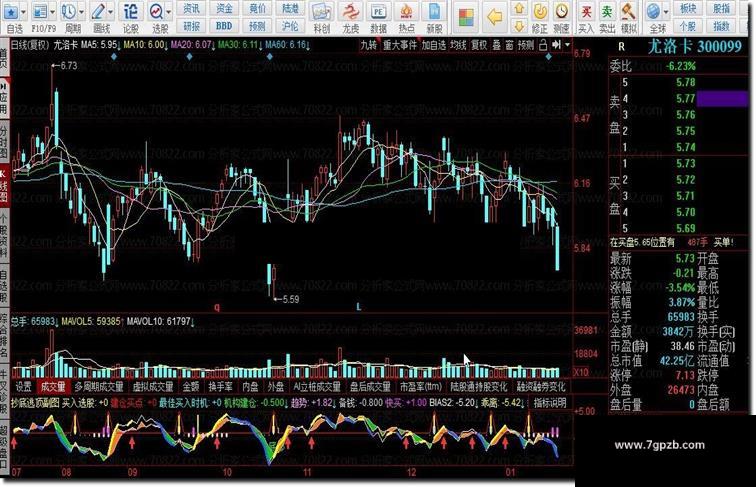
Task: Switch to the 盘后成交量 tab
Action: [370, 386]
